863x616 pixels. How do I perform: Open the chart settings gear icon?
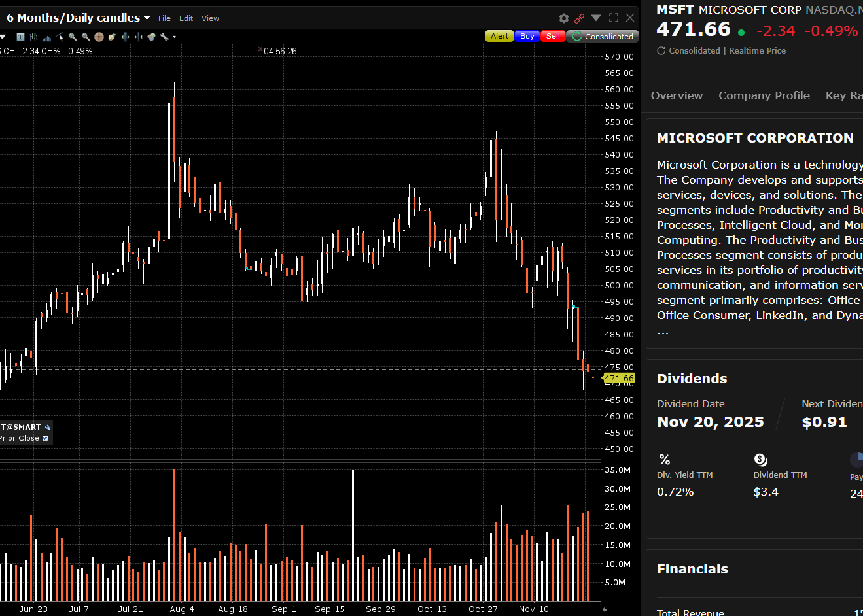pos(564,18)
